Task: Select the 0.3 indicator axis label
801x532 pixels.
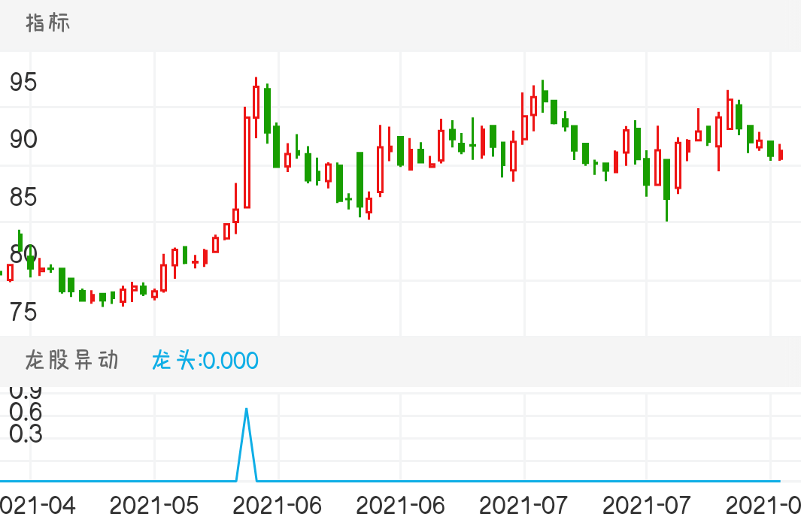Action: pyautogui.click(x=25, y=434)
